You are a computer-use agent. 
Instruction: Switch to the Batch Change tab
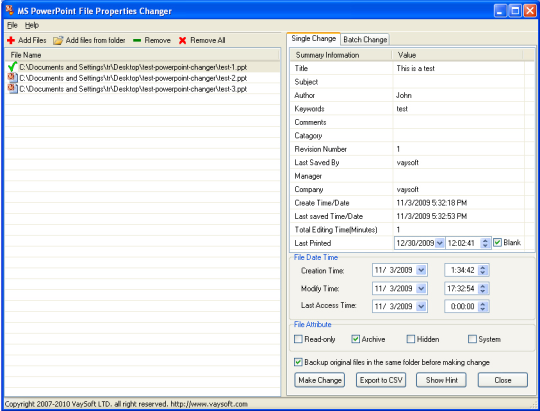(x=365, y=39)
